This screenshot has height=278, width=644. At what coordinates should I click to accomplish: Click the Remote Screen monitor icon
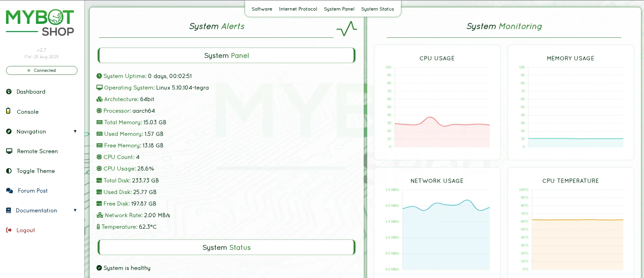click(9, 151)
